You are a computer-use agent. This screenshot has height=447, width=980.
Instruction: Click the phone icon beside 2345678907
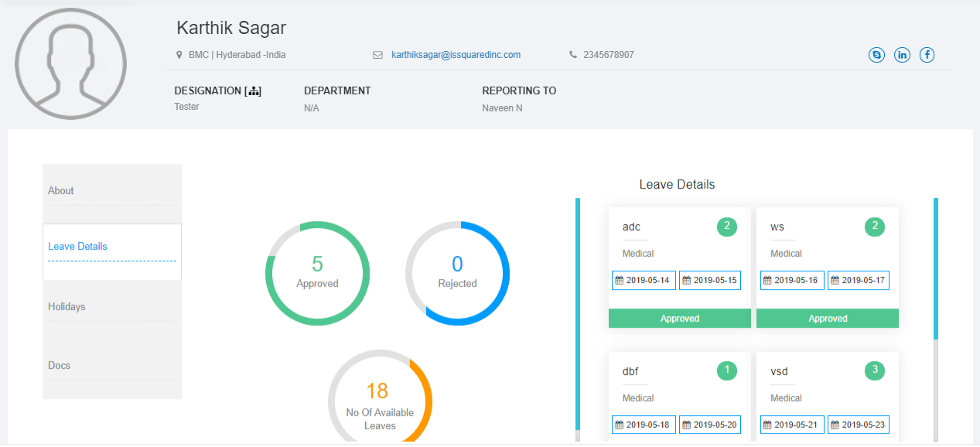click(573, 55)
